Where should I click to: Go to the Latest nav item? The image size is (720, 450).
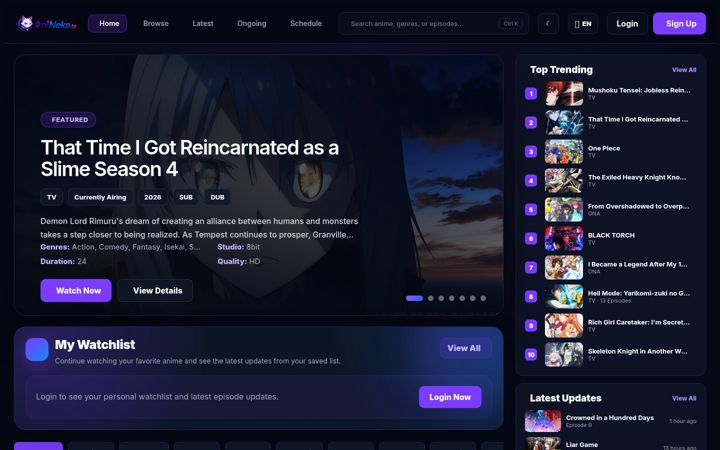pos(203,23)
